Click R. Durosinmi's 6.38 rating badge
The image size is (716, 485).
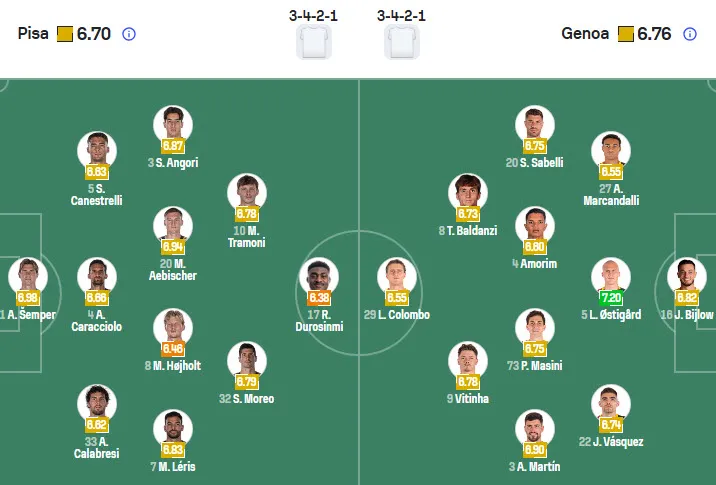click(317, 298)
